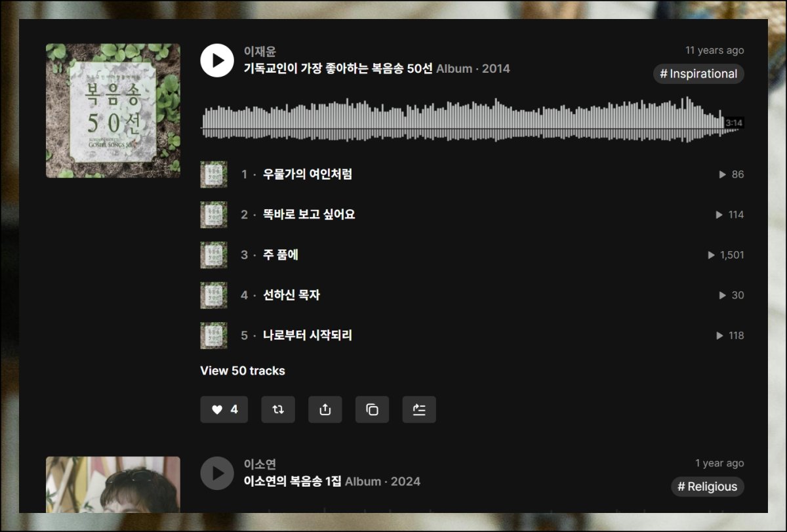The height and width of the screenshot is (532, 787).
Task: Click the 30 plays count
Action: click(x=732, y=295)
